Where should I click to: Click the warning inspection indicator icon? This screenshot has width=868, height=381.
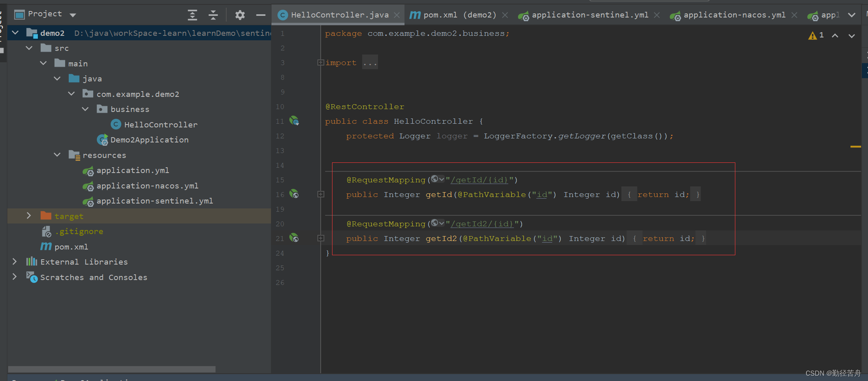pos(813,36)
